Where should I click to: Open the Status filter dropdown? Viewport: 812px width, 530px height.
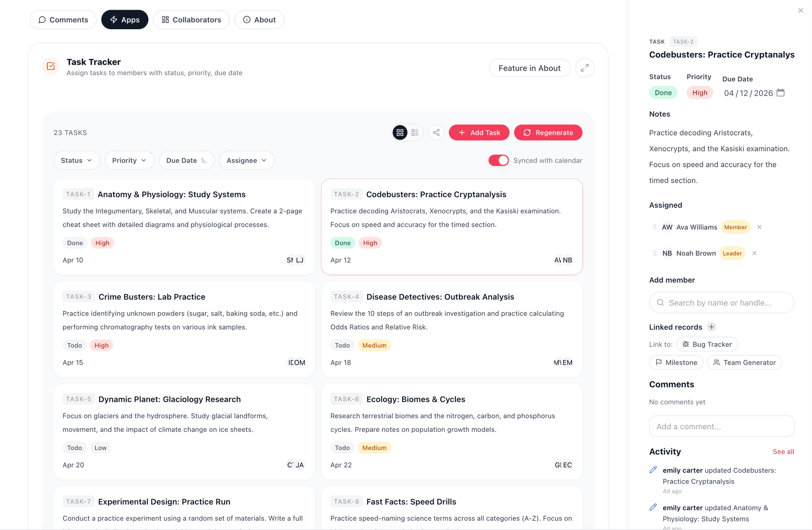(77, 160)
